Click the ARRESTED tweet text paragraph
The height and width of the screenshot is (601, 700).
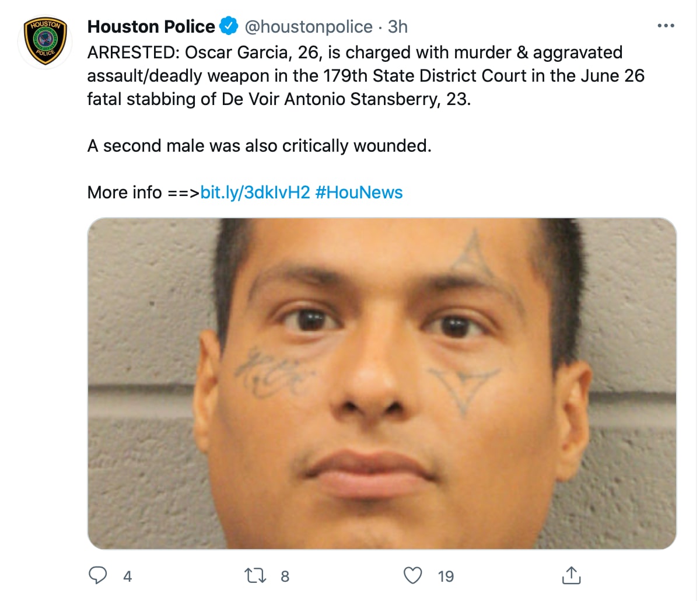(x=366, y=76)
